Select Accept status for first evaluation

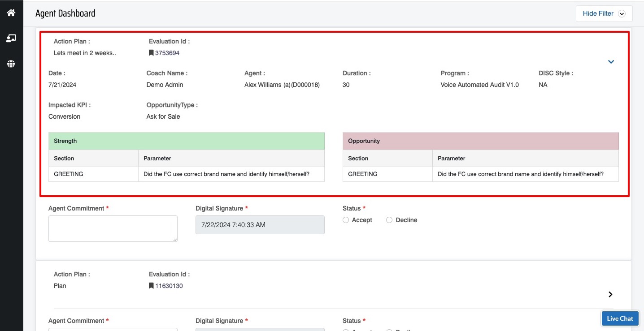[346, 220]
